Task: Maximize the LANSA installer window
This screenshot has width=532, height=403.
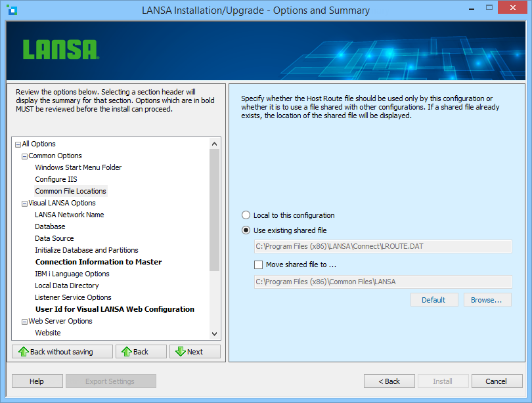Action: click(x=489, y=7)
